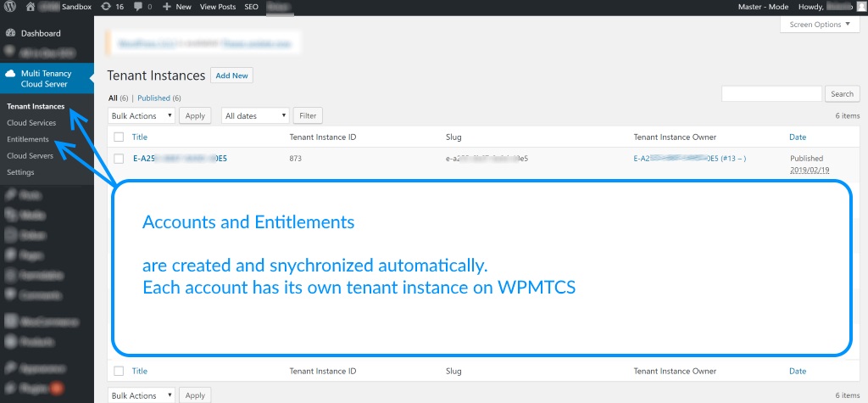Sort by the Title column in the footer
The image size is (868, 403).
click(140, 371)
